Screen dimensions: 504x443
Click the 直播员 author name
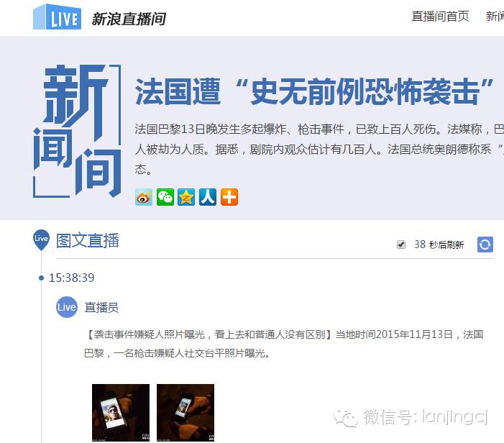[x=101, y=307]
